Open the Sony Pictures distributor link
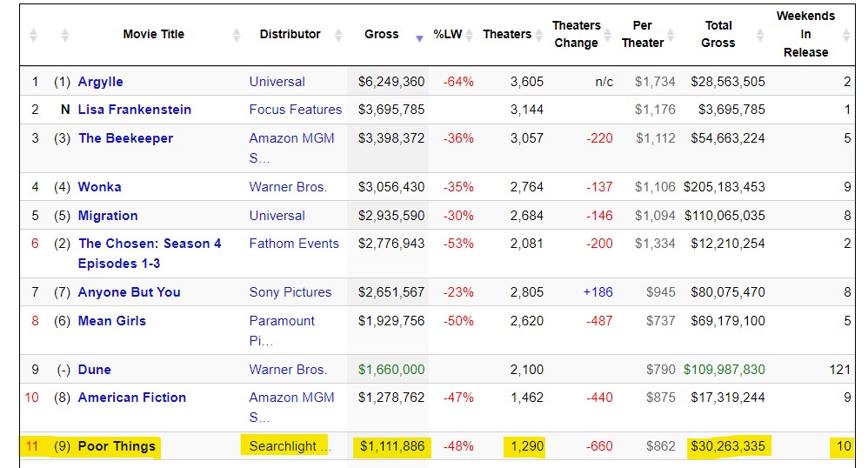This screenshot has width=868, height=468. pyautogui.click(x=290, y=292)
